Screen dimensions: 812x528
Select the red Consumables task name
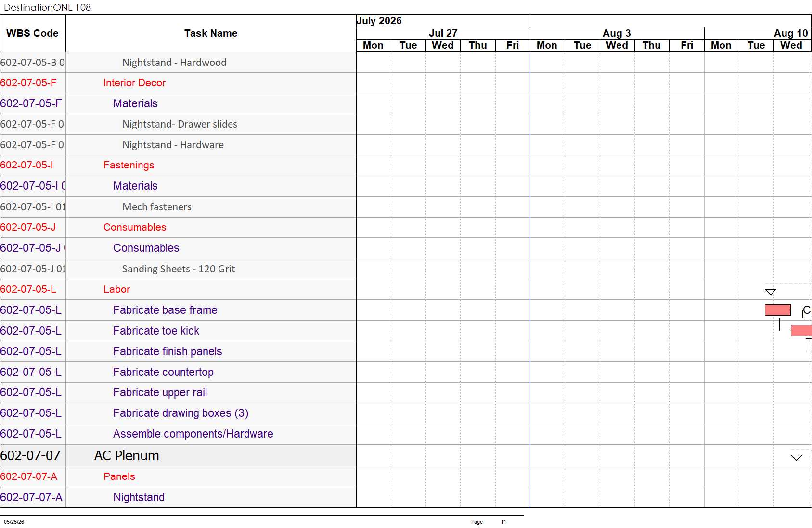coord(135,227)
